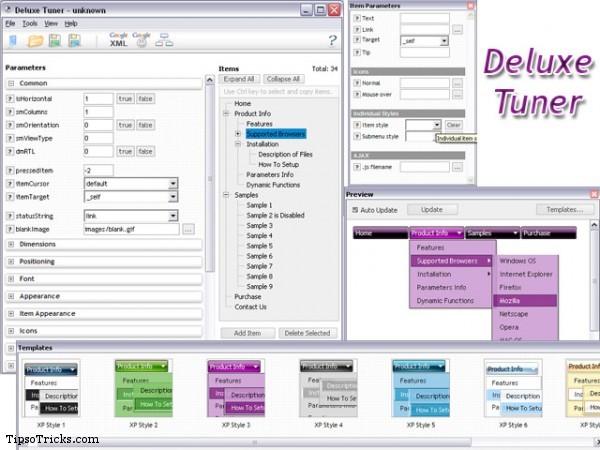Click the first green Save toolbar icon
The width and height of the screenshot is (600, 450).
pos(55,41)
